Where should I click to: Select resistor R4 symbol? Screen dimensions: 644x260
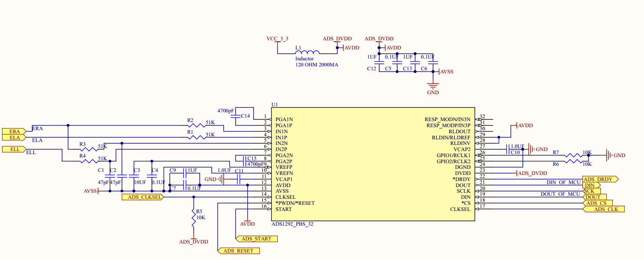pyautogui.click(x=89, y=161)
